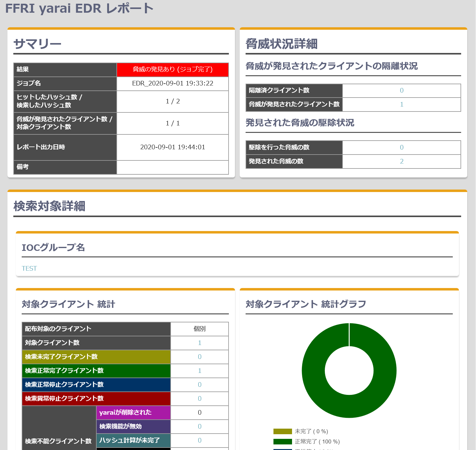The image size is (476, 450).
Task: Click 正常完了 ( 100 %) legend label
Action: click(x=317, y=442)
